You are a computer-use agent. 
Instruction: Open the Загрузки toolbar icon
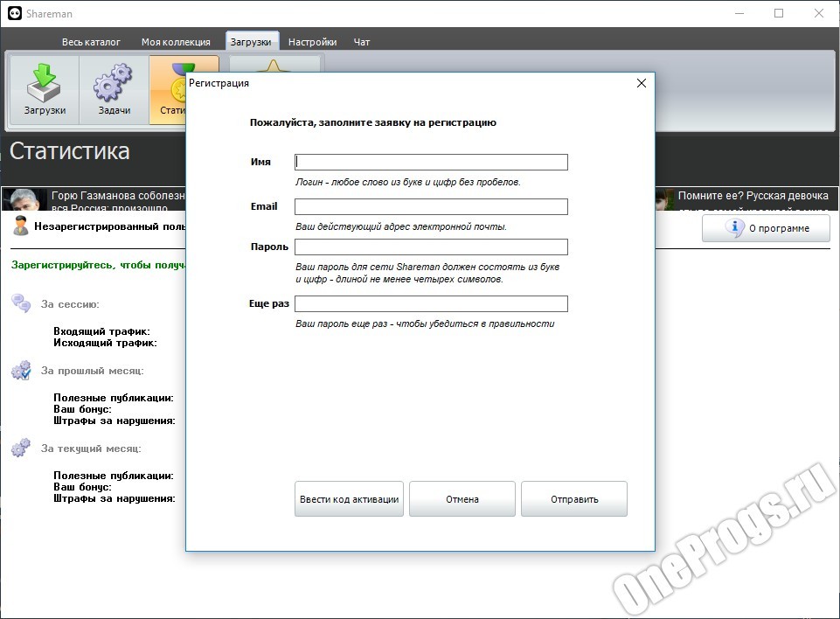point(45,90)
